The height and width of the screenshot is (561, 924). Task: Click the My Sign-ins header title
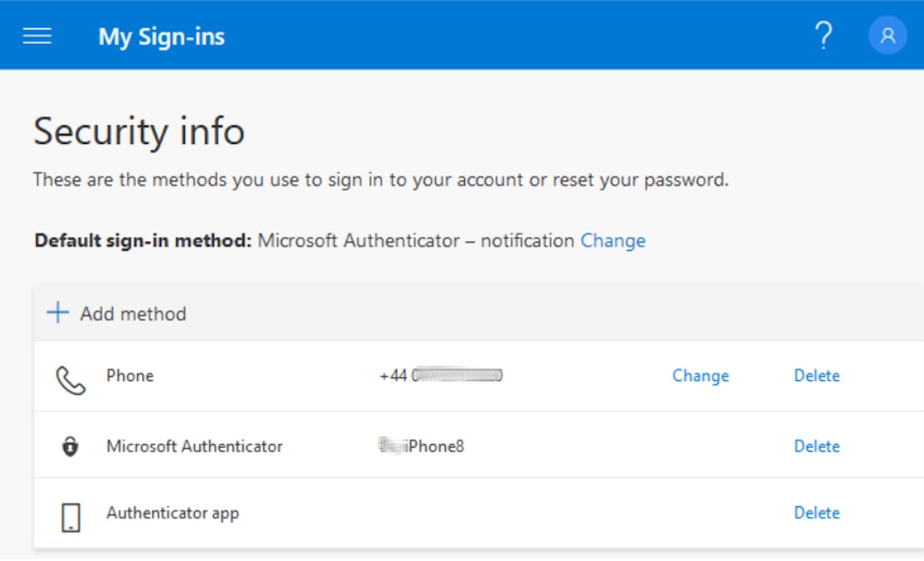click(x=161, y=37)
